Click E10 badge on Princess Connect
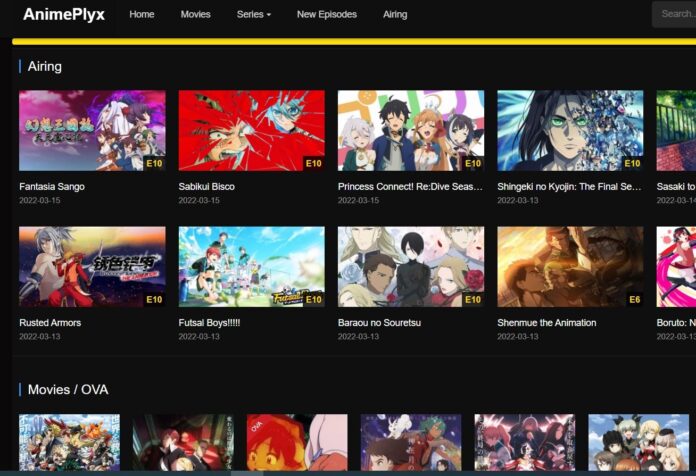This screenshot has height=476, width=696. coord(473,163)
